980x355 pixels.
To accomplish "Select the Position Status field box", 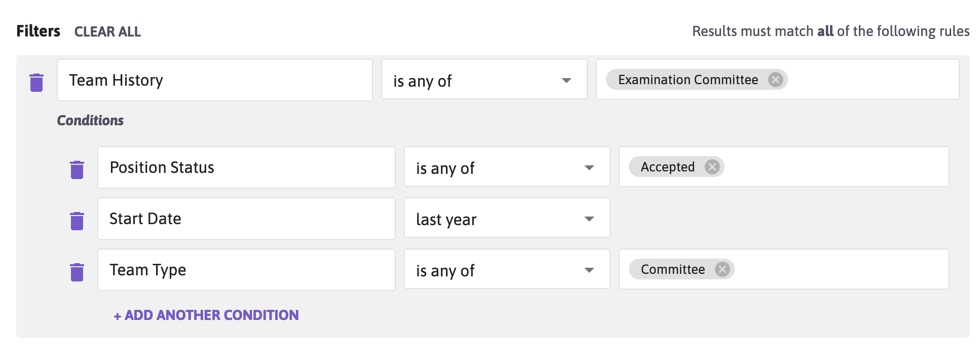I will (x=246, y=167).
